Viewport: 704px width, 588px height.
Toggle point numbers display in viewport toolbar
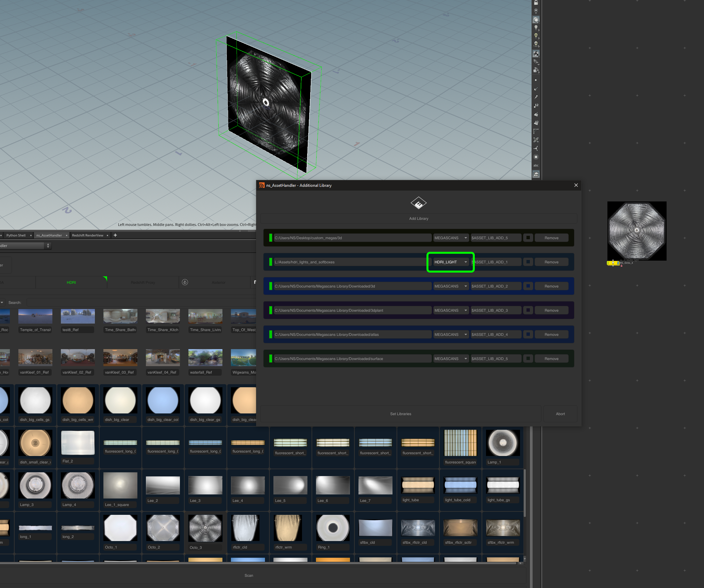(x=536, y=106)
